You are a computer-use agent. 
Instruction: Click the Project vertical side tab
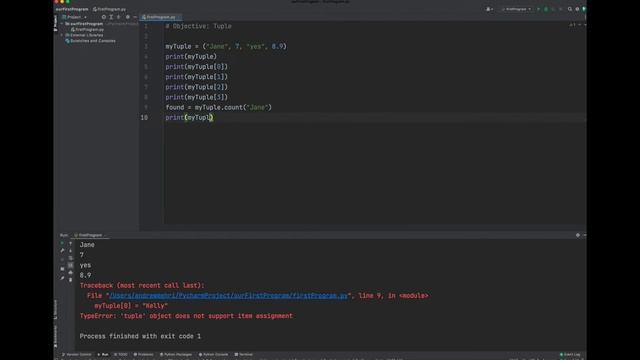(x=56, y=23)
